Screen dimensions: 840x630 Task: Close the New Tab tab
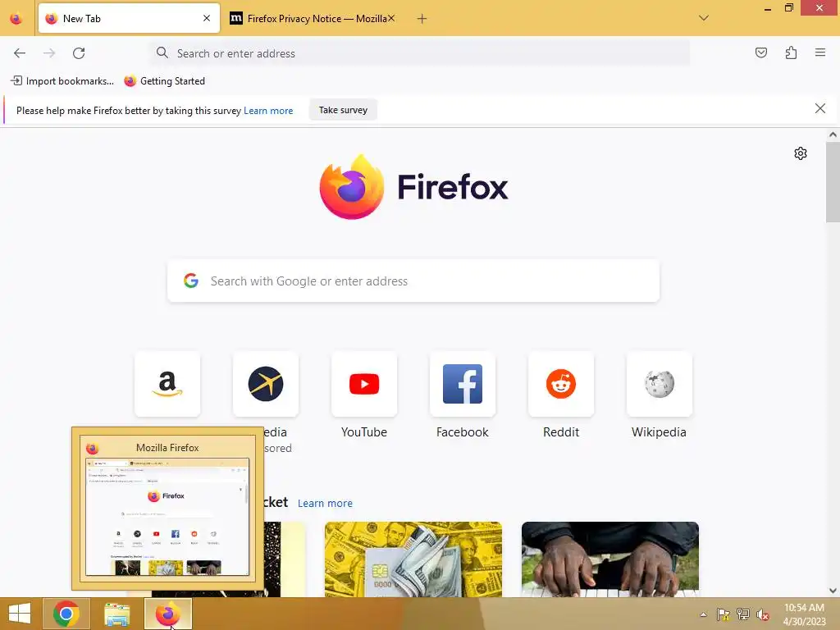pos(207,18)
